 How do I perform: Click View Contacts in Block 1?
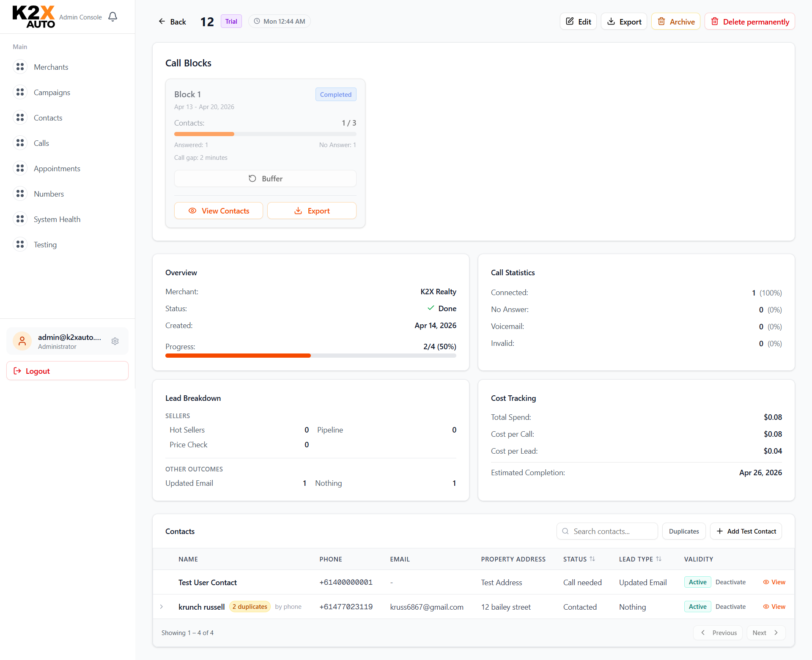coord(218,211)
